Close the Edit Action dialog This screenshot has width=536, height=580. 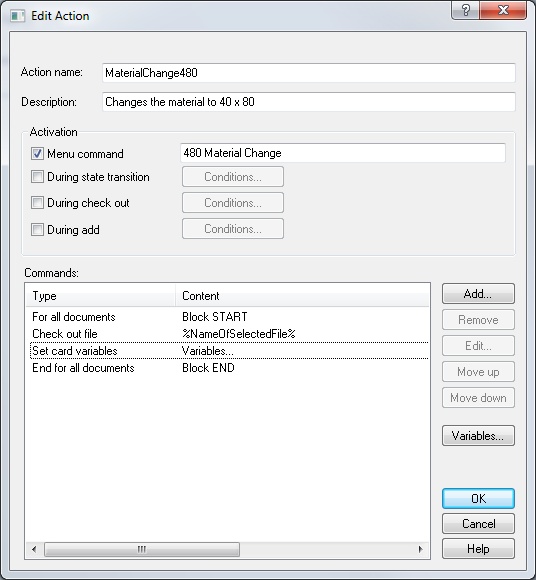[503, 10]
